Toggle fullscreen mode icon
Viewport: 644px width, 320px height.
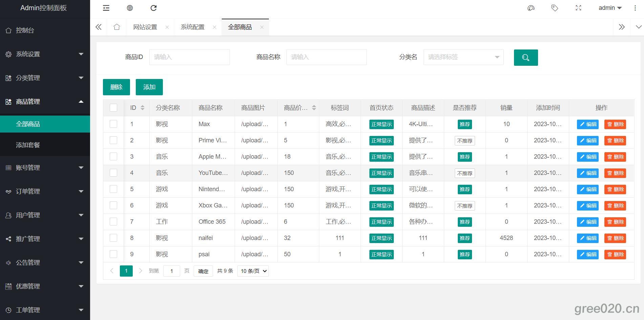tap(578, 8)
